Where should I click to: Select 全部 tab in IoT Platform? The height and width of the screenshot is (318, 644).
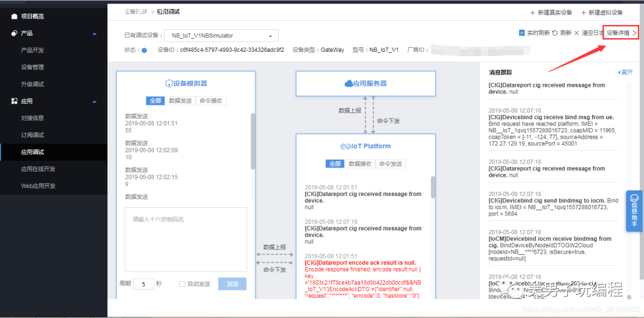point(335,164)
